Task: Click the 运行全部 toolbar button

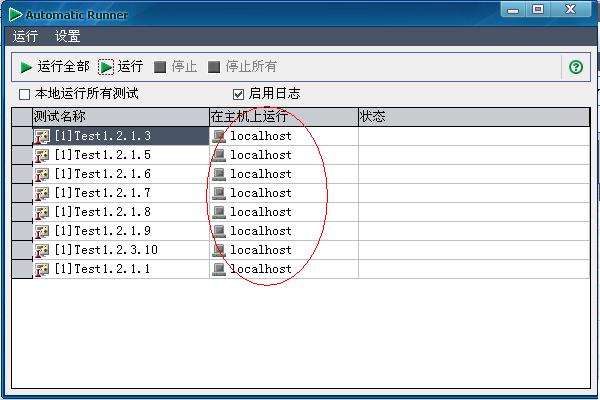Action: tap(55, 67)
